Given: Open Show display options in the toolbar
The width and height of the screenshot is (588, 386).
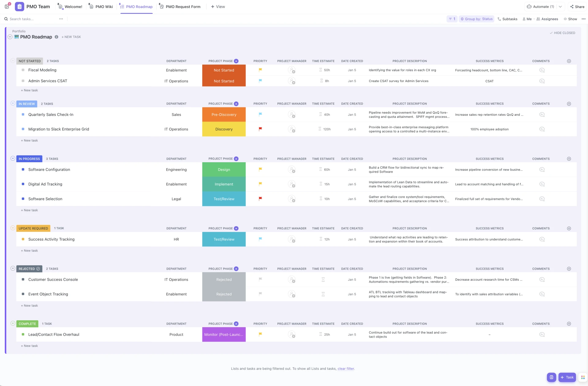Looking at the screenshot, I should pyautogui.click(x=570, y=19).
